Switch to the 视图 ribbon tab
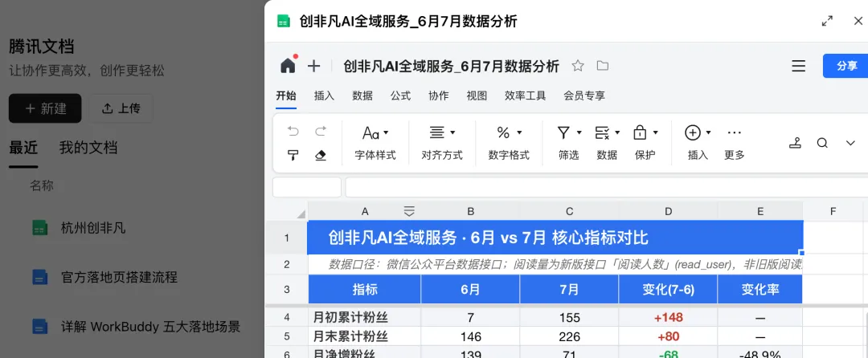The height and width of the screenshot is (358, 868). click(x=477, y=96)
